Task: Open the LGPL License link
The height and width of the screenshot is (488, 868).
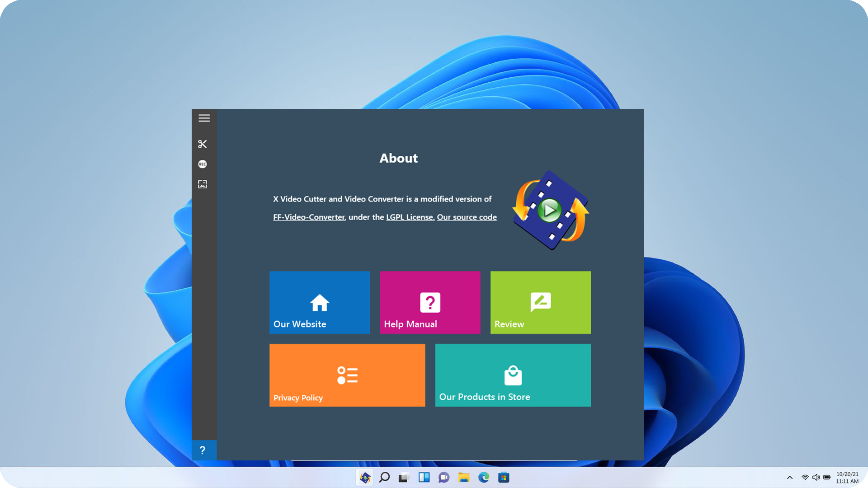Action: (410, 217)
